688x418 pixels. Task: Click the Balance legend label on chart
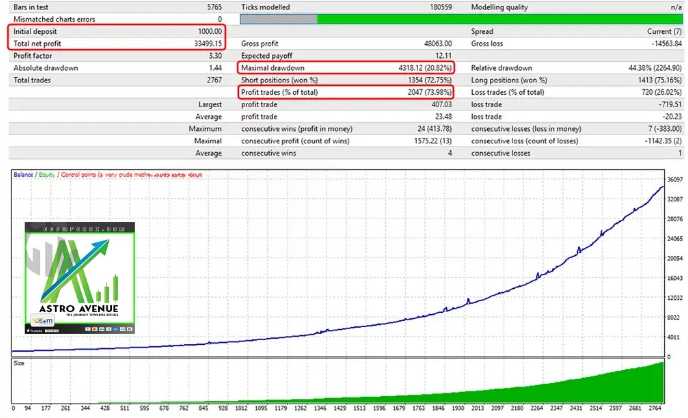[x=23, y=175]
